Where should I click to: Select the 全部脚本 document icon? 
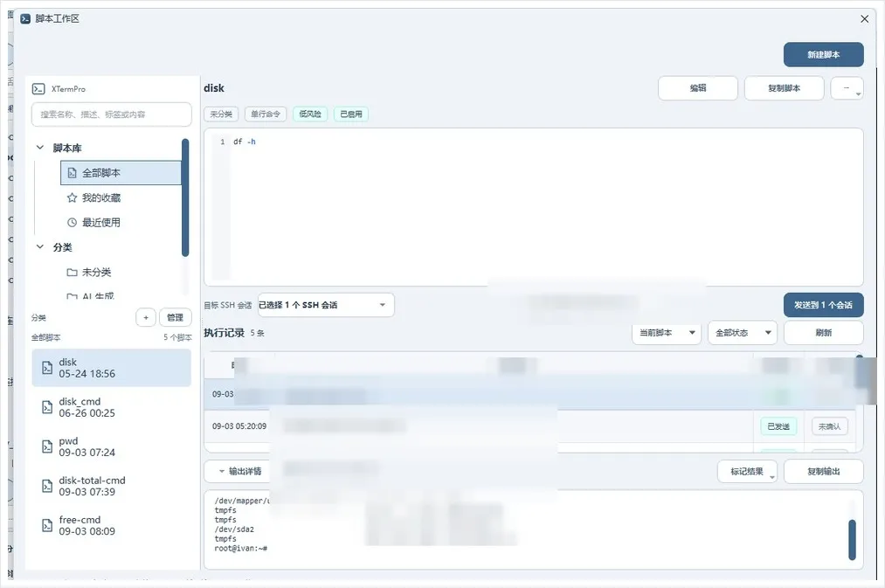(x=72, y=173)
